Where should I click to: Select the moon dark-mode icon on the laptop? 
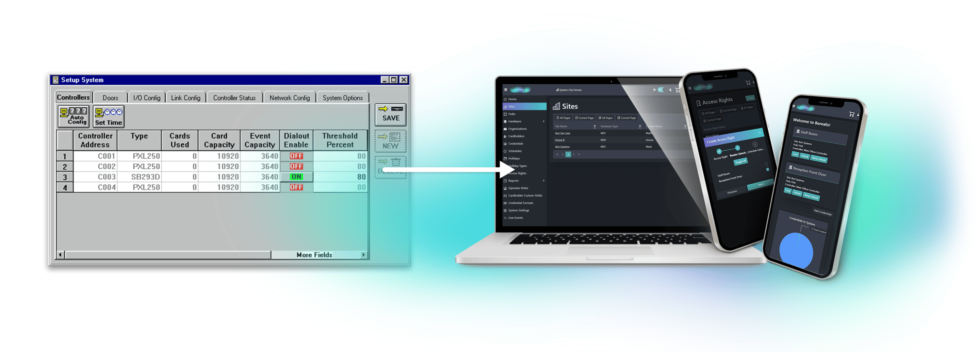coord(671,90)
